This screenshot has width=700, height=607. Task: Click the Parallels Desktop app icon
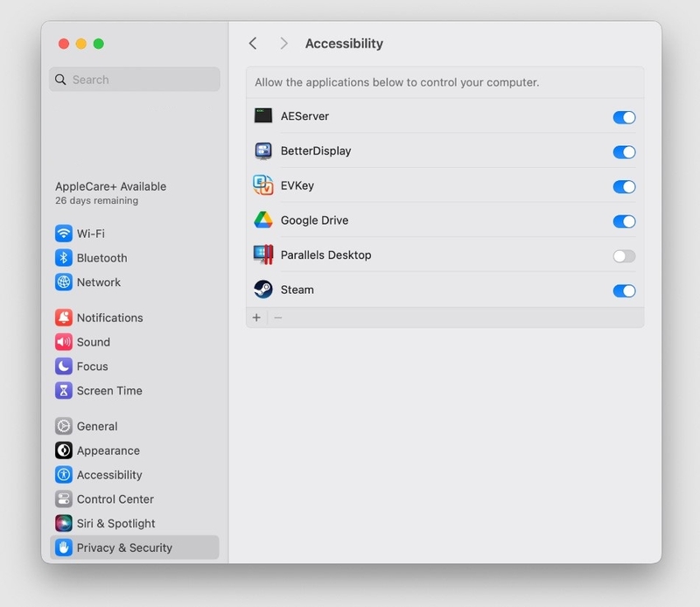pos(263,255)
